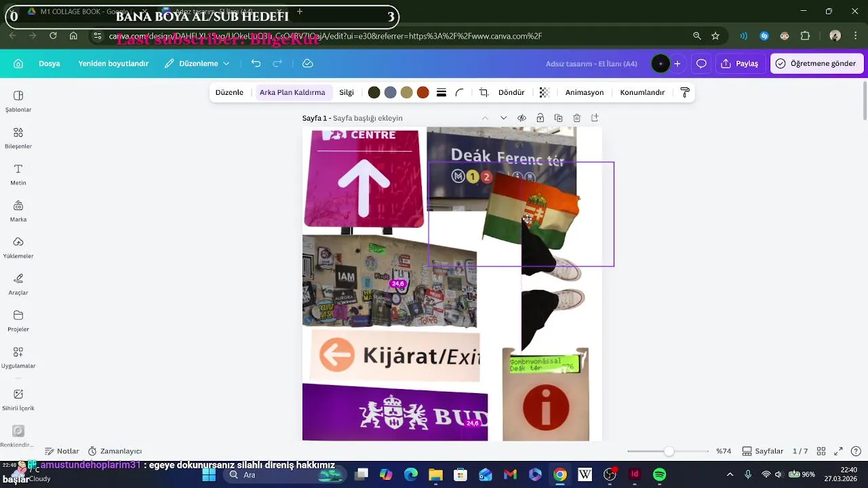868x488 pixels.
Task: Open Yeniden boyutlandır resize menu
Action: pyautogui.click(x=113, y=63)
